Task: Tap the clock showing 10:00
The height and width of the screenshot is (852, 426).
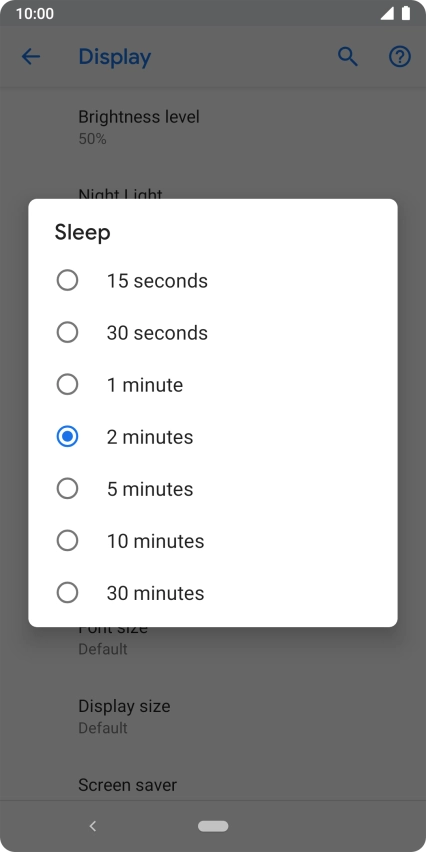Action: [35, 14]
